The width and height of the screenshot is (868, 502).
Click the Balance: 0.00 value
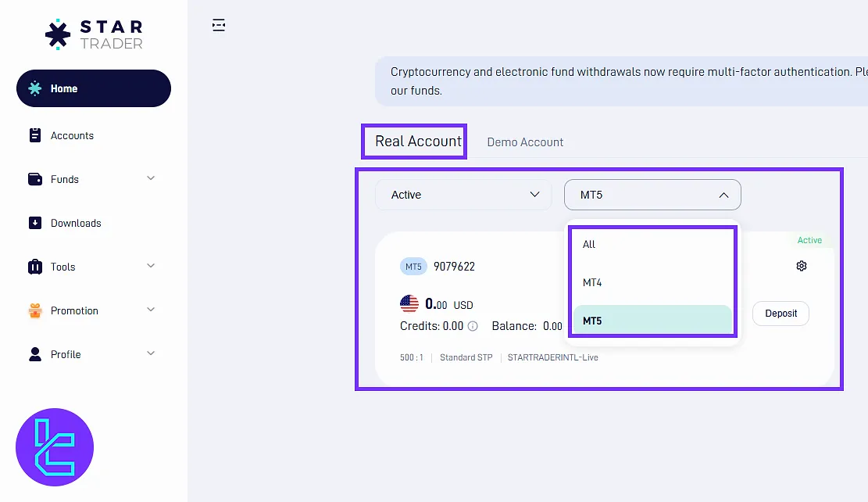527,326
